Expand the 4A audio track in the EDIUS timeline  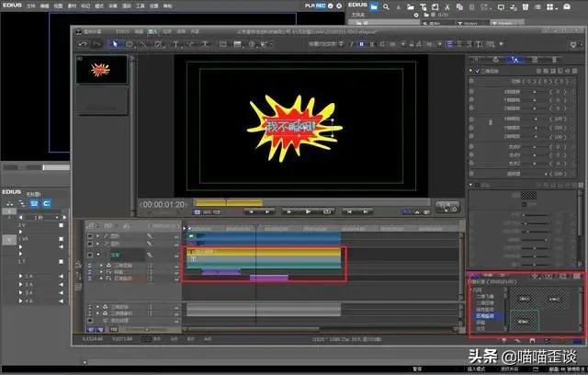[x=20, y=301]
